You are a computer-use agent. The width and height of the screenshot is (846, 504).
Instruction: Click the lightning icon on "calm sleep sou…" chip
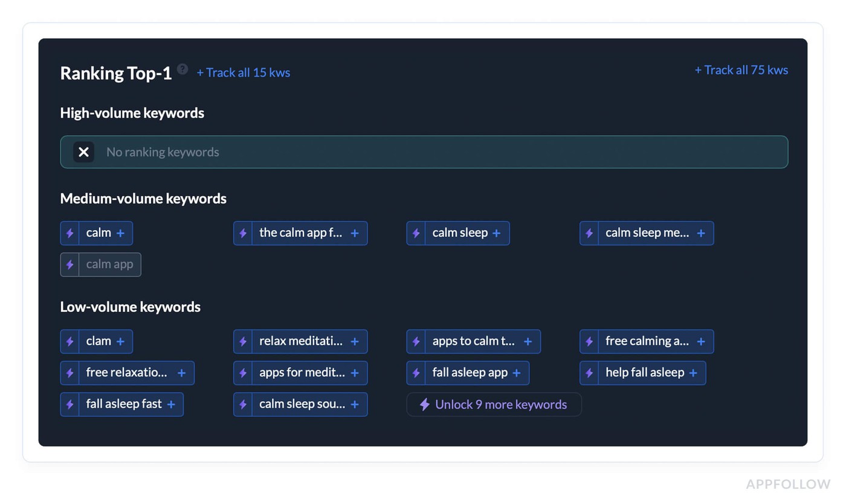point(243,404)
